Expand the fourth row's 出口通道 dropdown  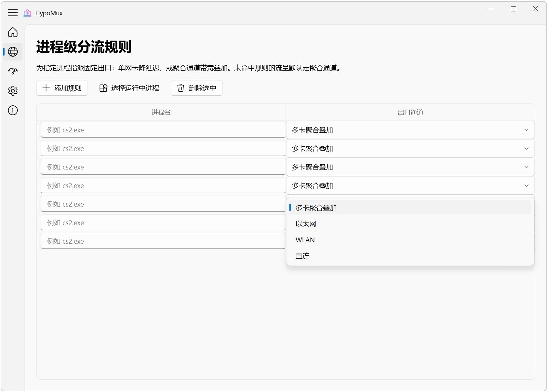coord(410,186)
